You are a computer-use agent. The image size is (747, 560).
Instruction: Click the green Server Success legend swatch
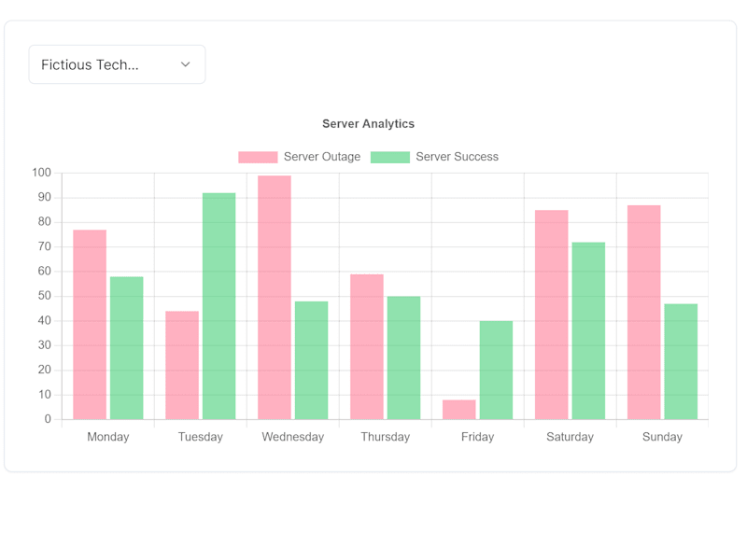pyautogui.click(x=390, y=157)
